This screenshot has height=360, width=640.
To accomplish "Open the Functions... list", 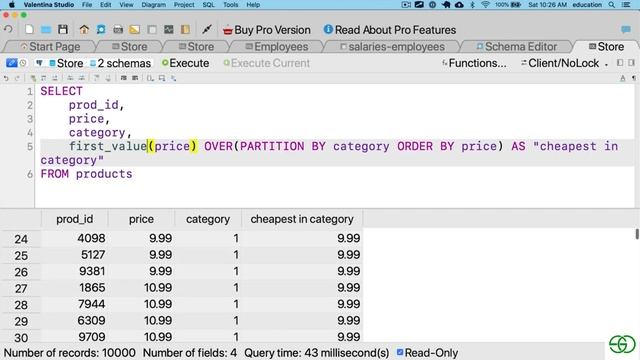I will pos(474,63).
